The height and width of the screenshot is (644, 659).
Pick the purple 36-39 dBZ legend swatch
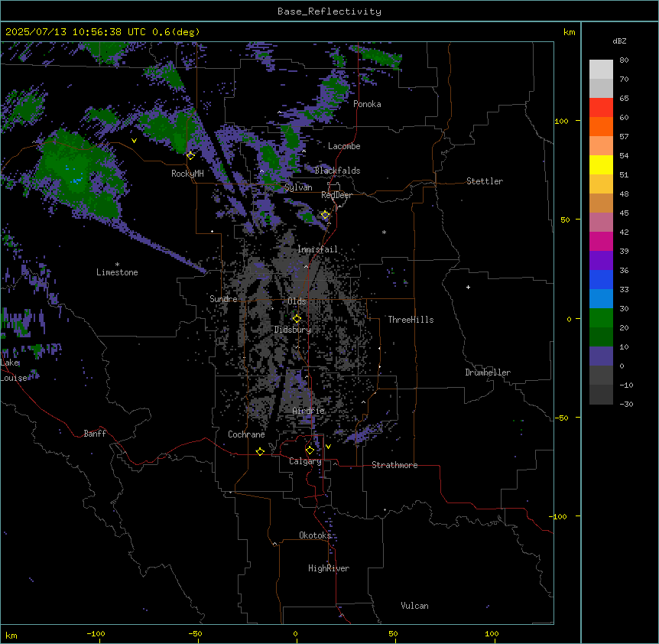click(x=601, y=261)
